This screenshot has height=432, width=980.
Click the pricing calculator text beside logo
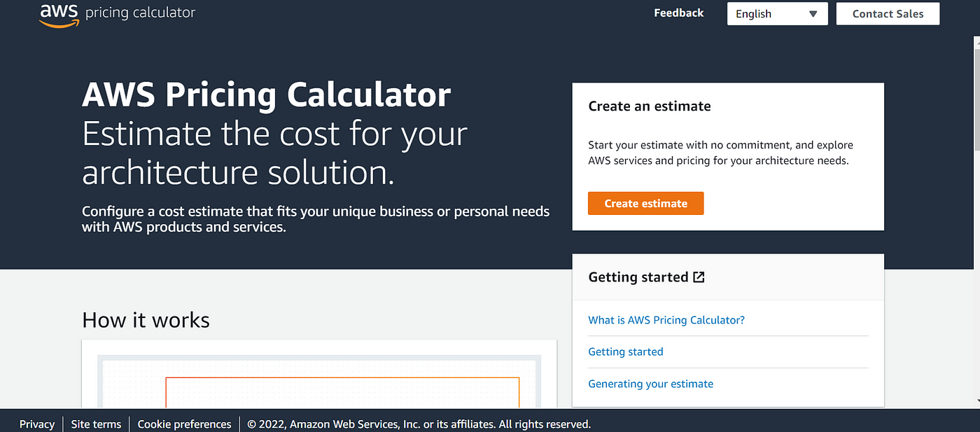tap(140, 13)
